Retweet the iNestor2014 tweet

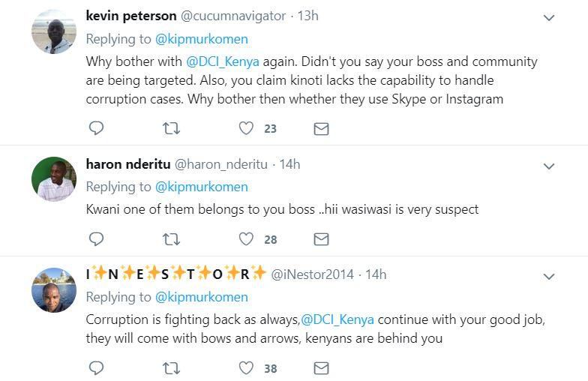(171, 368)
